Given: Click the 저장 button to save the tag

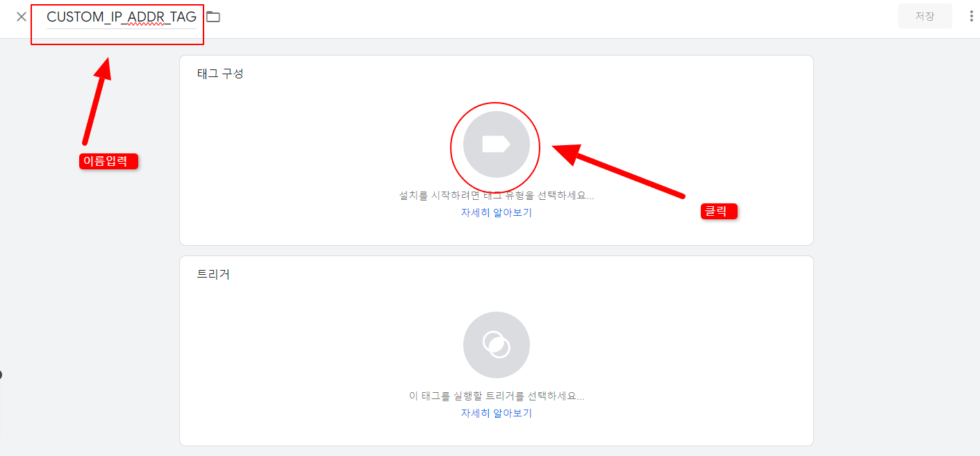Looking at the screenshot, I should pos(924,15).
